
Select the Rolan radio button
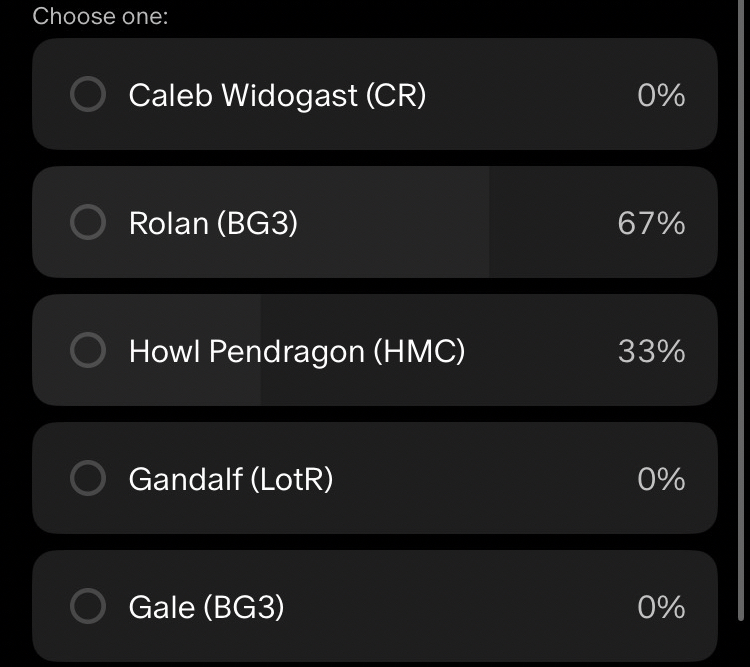point(87,222)
